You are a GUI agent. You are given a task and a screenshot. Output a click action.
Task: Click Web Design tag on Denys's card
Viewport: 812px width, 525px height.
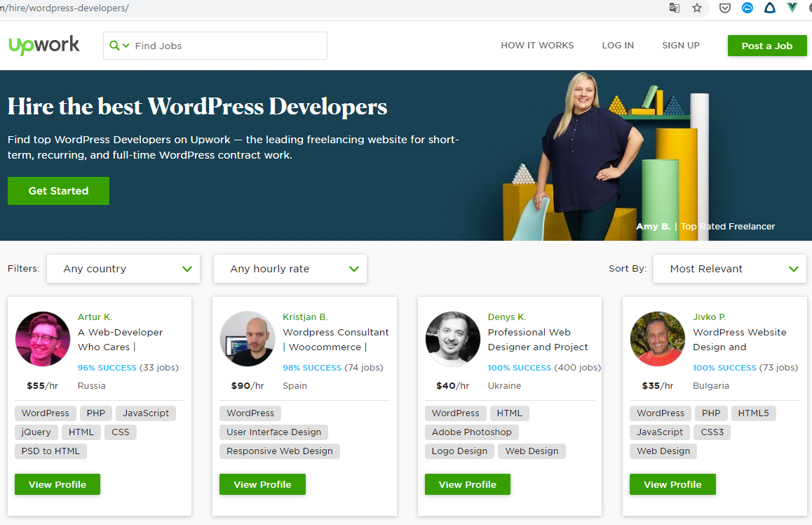(x=532, y=451)
